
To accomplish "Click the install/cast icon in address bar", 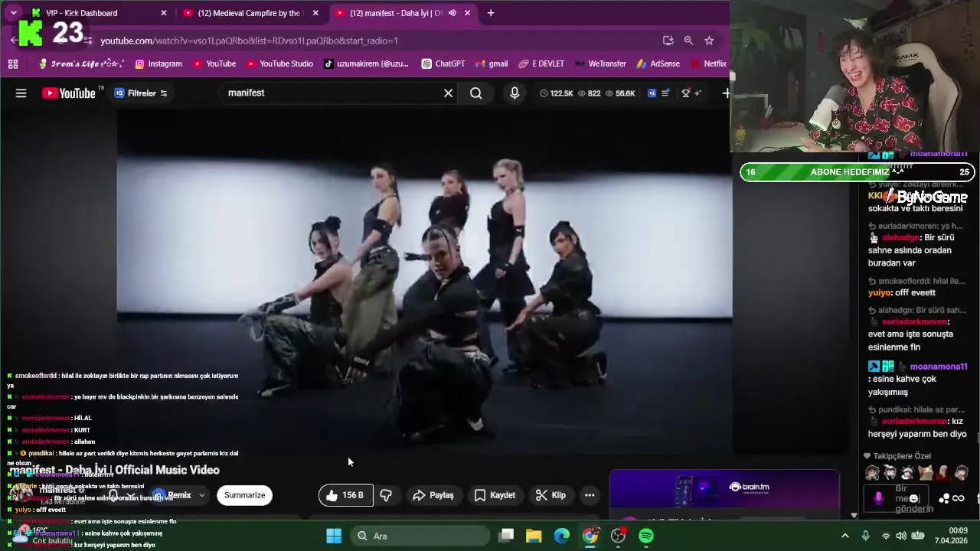I will 668,41.
